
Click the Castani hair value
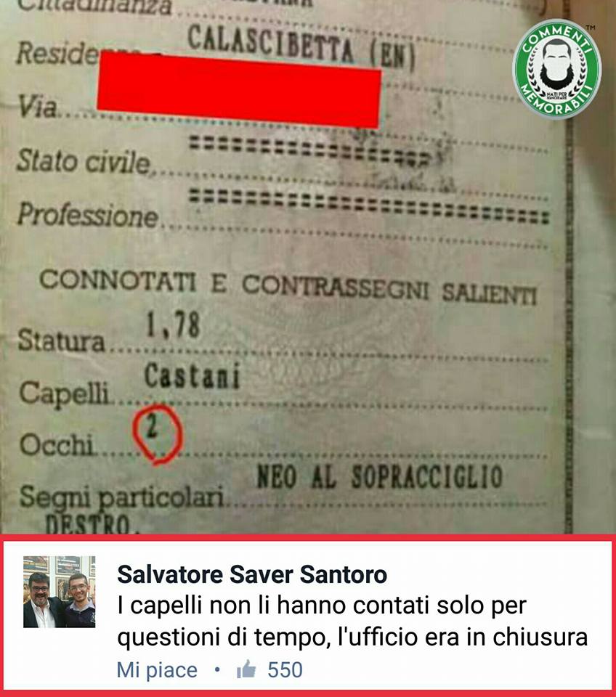tap(192, 375)
